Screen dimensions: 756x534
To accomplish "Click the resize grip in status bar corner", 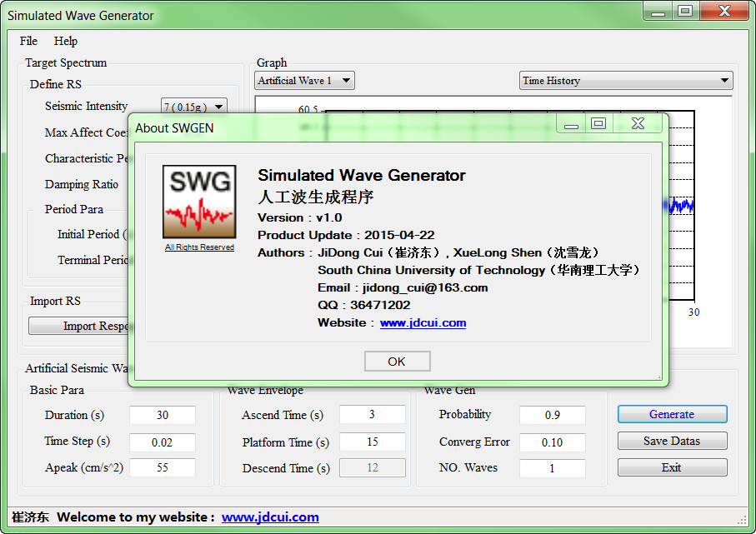I will coord(742,520).
